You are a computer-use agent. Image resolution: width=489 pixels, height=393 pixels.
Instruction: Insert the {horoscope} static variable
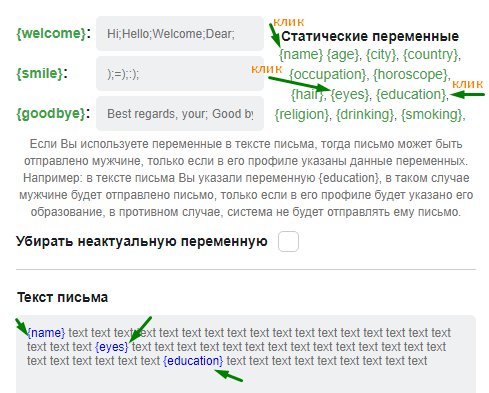click(410, 74)
